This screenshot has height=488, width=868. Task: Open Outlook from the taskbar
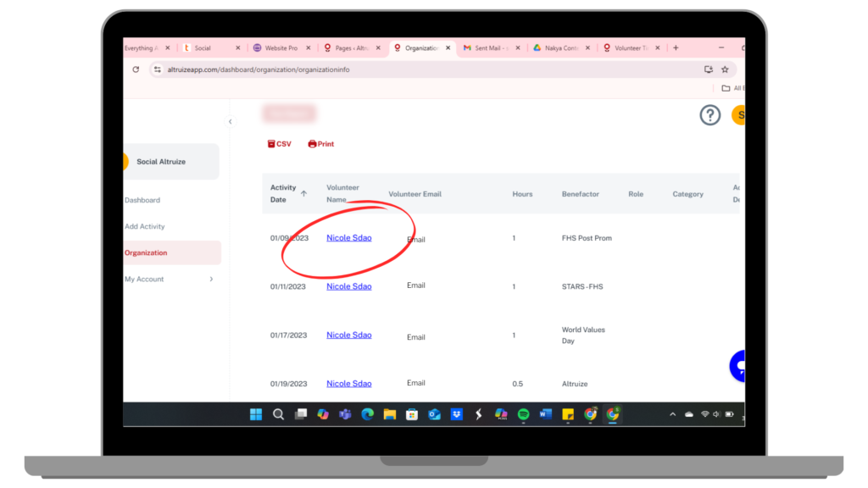[434, 414]
